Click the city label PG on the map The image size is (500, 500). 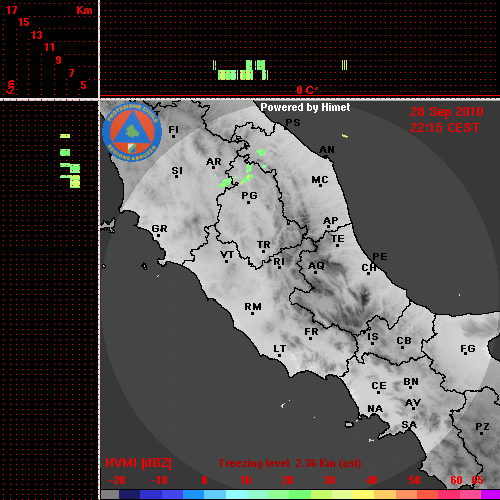coord(249,195)
